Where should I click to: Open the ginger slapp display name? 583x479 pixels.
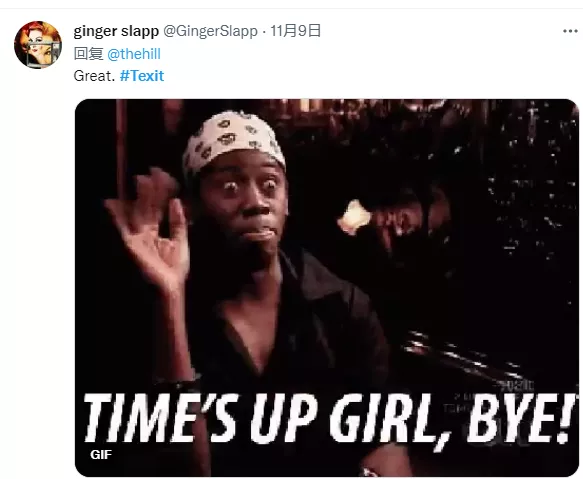pyautogui.click(x=116, y=31)
